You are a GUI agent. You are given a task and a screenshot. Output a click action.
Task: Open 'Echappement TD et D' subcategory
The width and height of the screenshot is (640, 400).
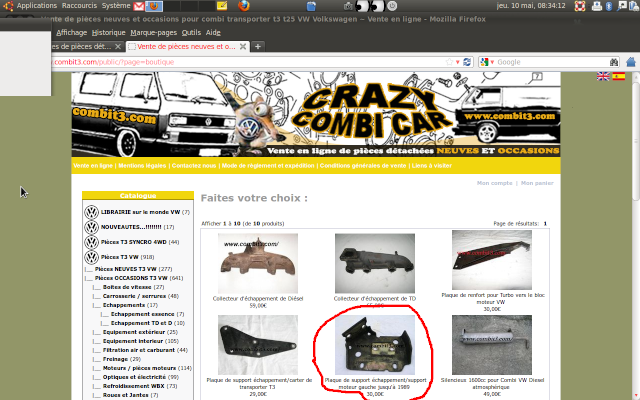tap(142, 323)
